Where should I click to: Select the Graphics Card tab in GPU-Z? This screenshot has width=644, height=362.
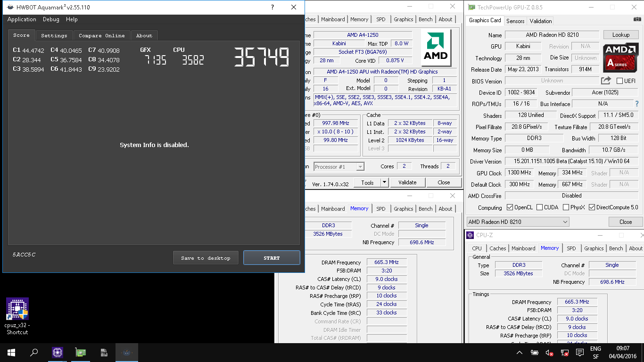[485, 20]
